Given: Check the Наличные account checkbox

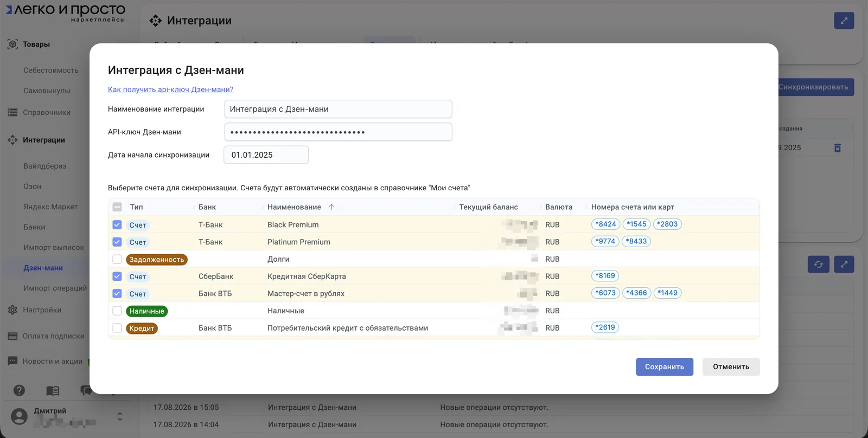Looking at the screenshot, I should coord(117,311).
